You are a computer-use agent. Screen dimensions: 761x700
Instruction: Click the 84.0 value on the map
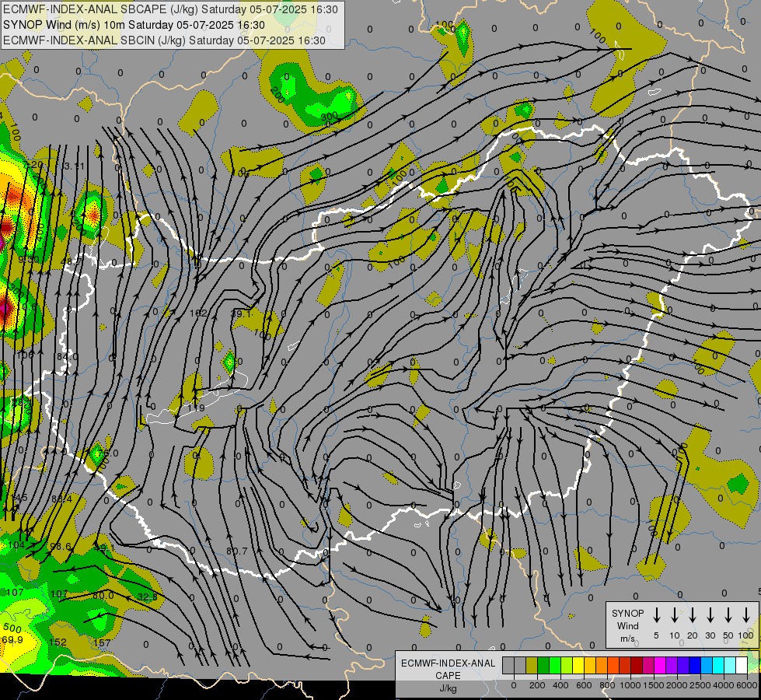67,356
